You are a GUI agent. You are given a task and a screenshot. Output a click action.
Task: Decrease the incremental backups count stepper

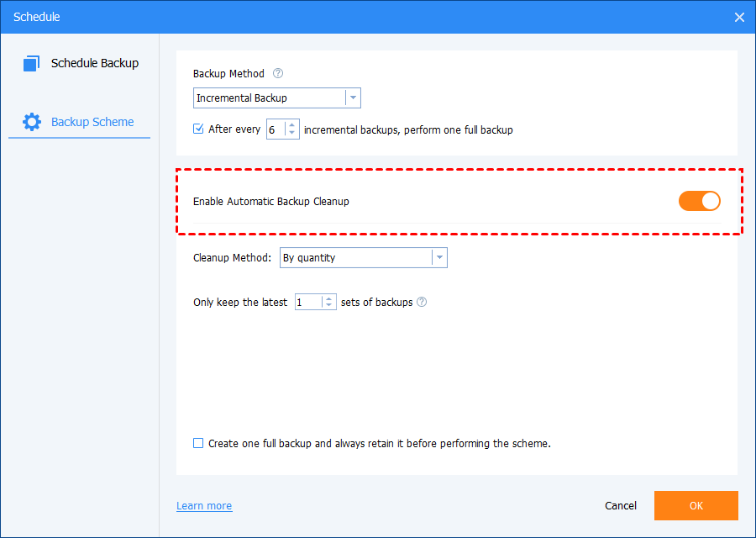coord(291,134)
